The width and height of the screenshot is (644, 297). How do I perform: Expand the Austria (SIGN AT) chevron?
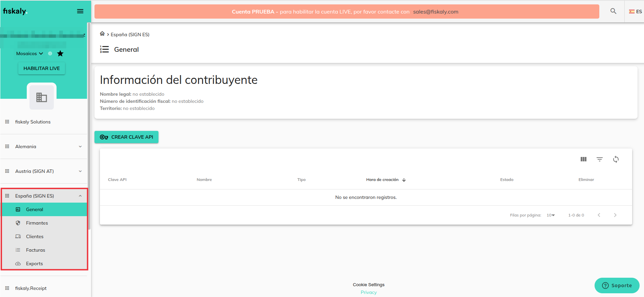click(x=80, y=171)
